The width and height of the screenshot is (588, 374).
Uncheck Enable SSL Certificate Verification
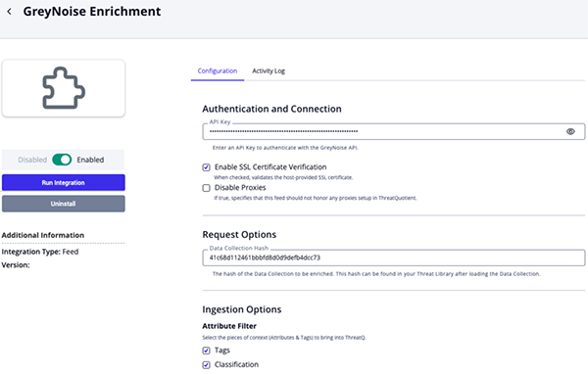tap(206, 167)
